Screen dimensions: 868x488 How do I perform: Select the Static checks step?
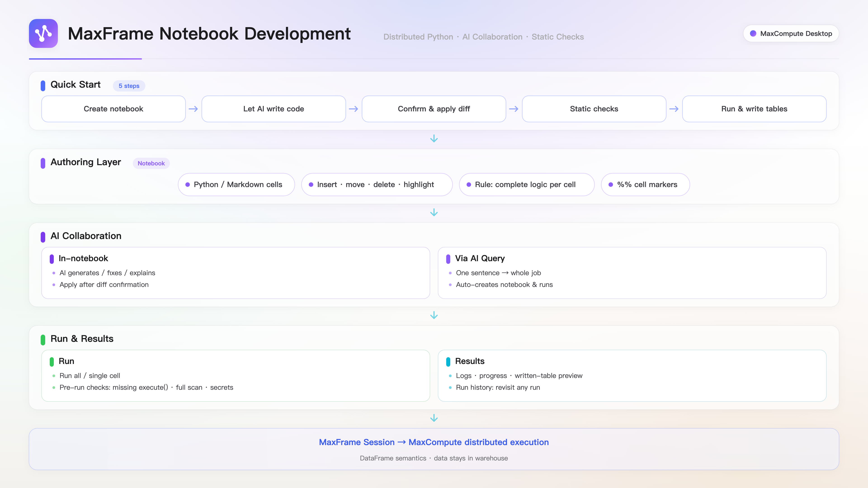(x=594, y=109)
